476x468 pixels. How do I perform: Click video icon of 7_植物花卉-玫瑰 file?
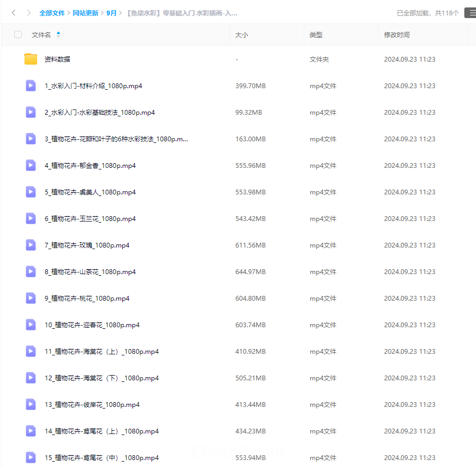tap(31, 245)
